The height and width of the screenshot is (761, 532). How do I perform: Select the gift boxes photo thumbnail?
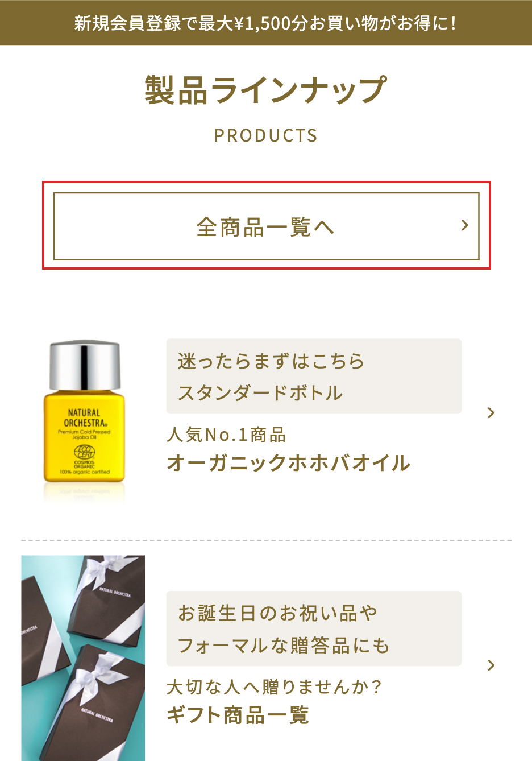coord(83,658)
